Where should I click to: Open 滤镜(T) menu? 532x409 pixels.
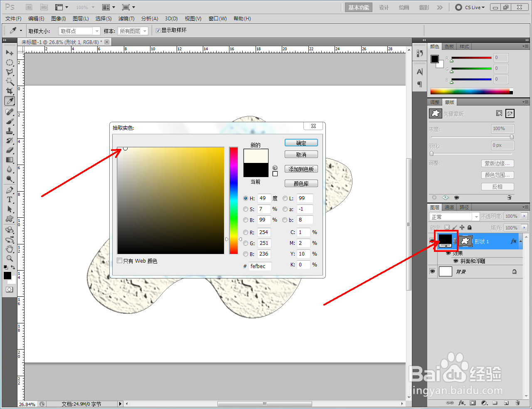pos(126,19)
